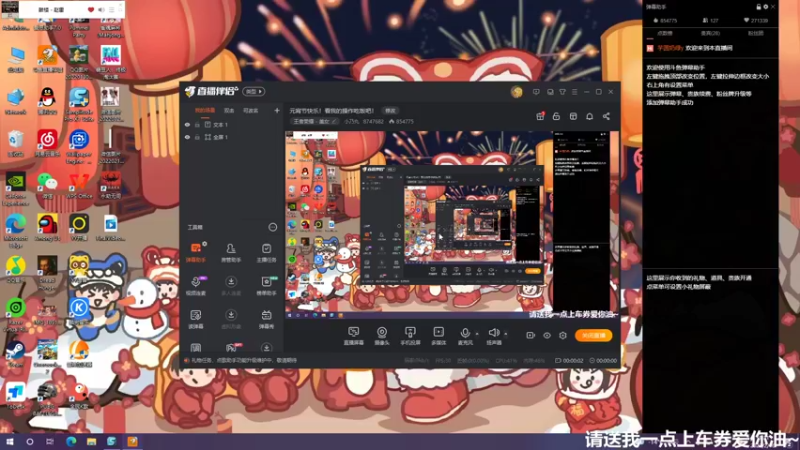Open Edge from the taskbar

pos(71,441)
